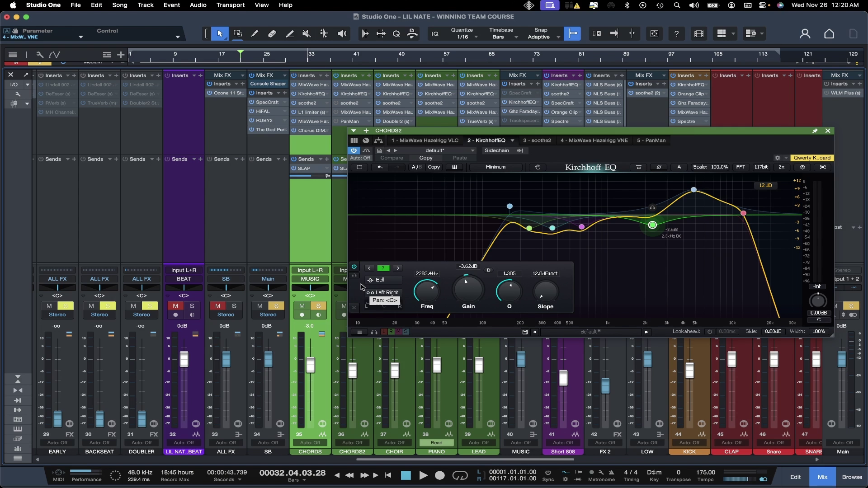Select the Mute tool in toolbar
The height and width of the screenshot is (488, 868).
307,33
